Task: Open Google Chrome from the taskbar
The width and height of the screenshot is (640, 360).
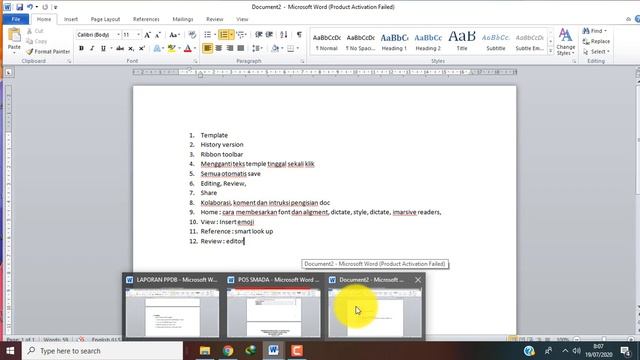Action: point(228,351)
